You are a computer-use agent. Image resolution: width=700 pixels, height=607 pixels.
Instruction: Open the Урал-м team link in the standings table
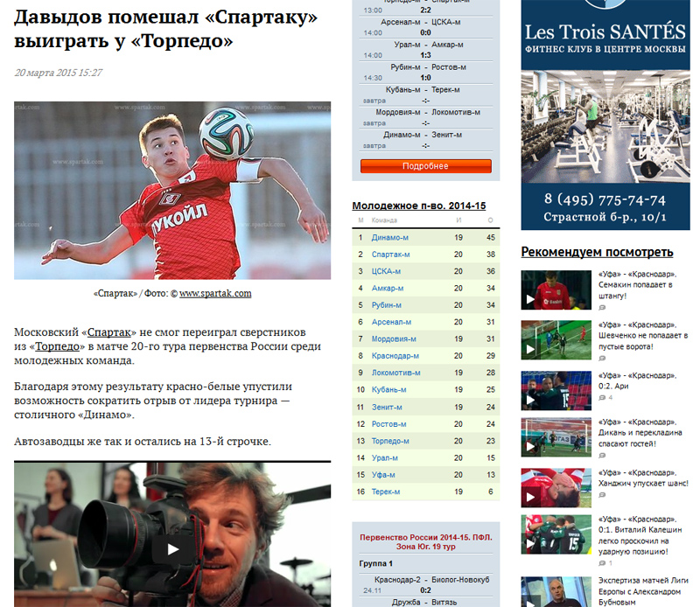click(385, 458)
